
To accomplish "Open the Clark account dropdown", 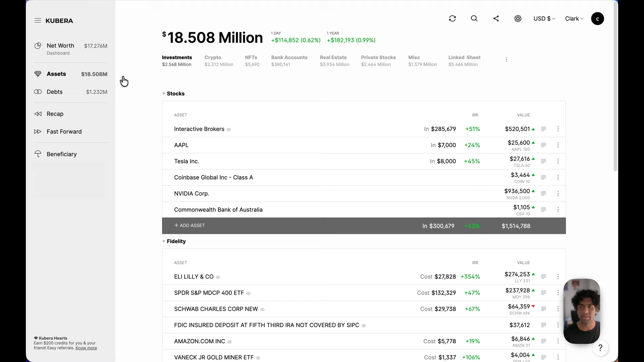I will tap(574, 19).
